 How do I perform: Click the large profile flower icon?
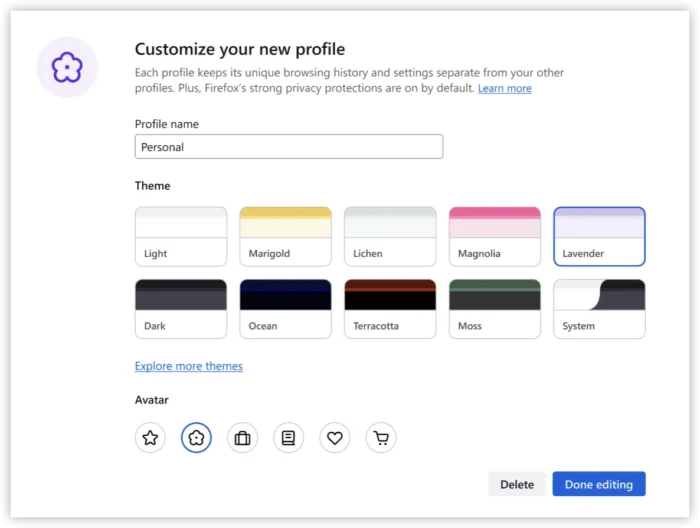tap(67, 68)
